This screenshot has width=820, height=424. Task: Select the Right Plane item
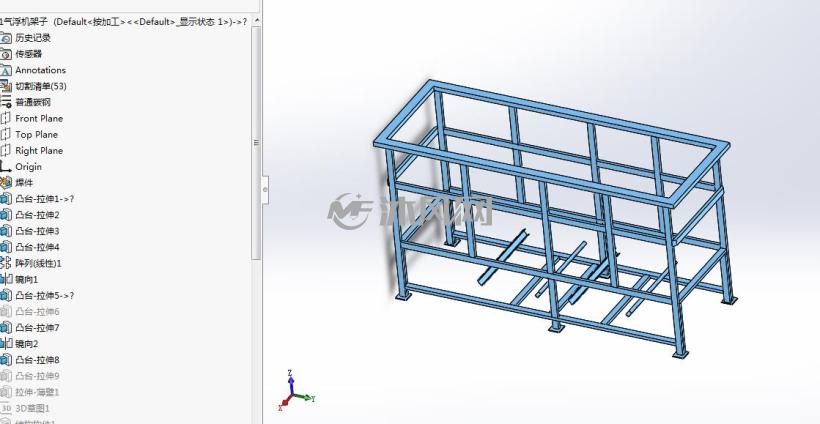coord(39,151)
